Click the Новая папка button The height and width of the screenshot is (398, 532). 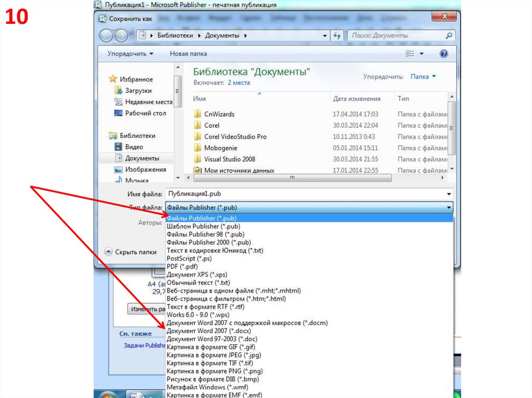[x=188, y=54]
